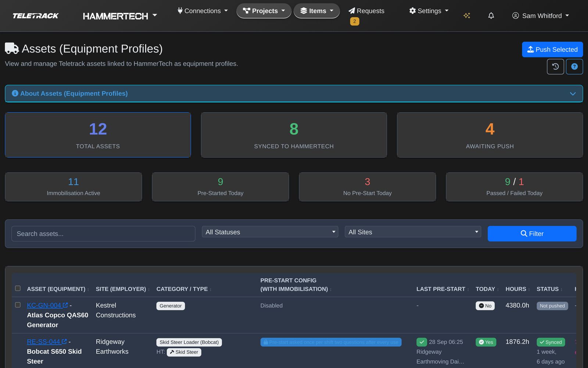This screenshot has height=368, width=588.
Task: Click the Generator category badge
Action: [171, 306]
